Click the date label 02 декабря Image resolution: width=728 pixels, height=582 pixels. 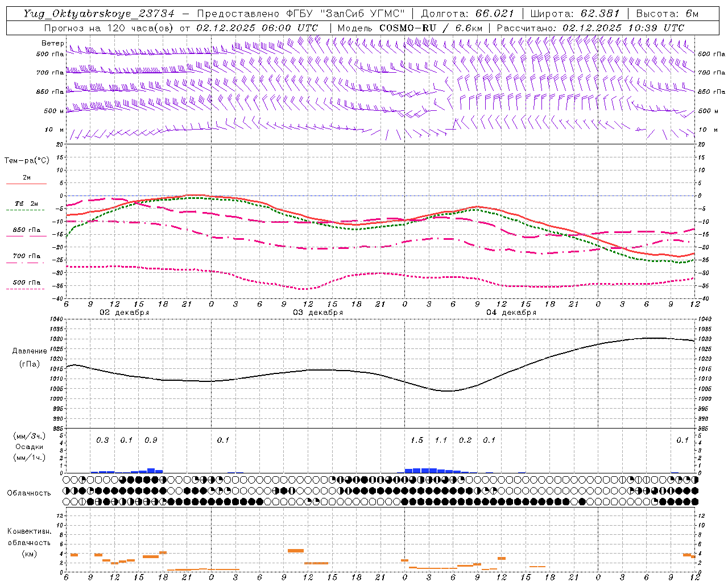[125, 313]
